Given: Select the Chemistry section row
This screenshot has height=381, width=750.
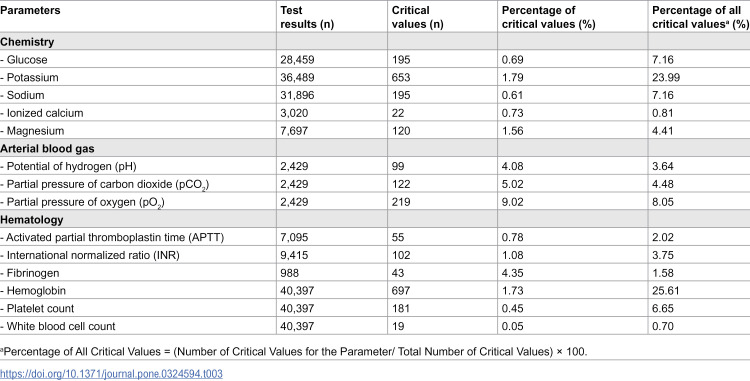Looking at the screenshot, I should pyautogui.click(x=375, y=42).
